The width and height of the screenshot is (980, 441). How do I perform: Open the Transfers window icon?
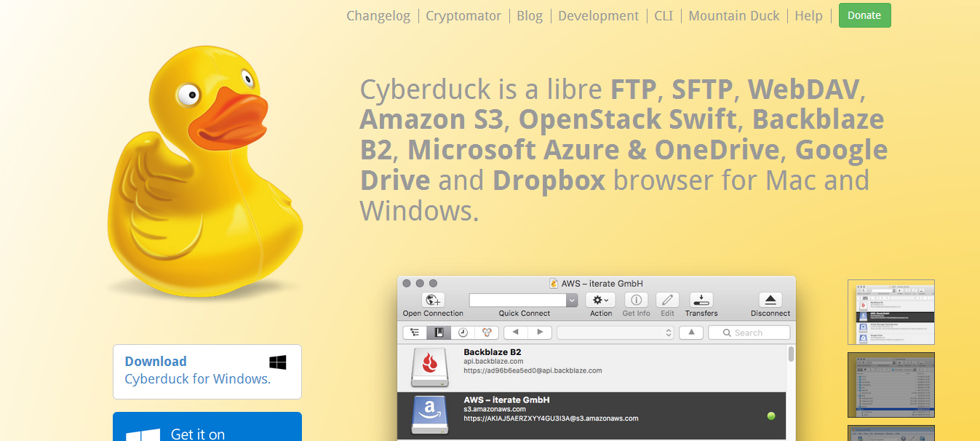[701, 300]
